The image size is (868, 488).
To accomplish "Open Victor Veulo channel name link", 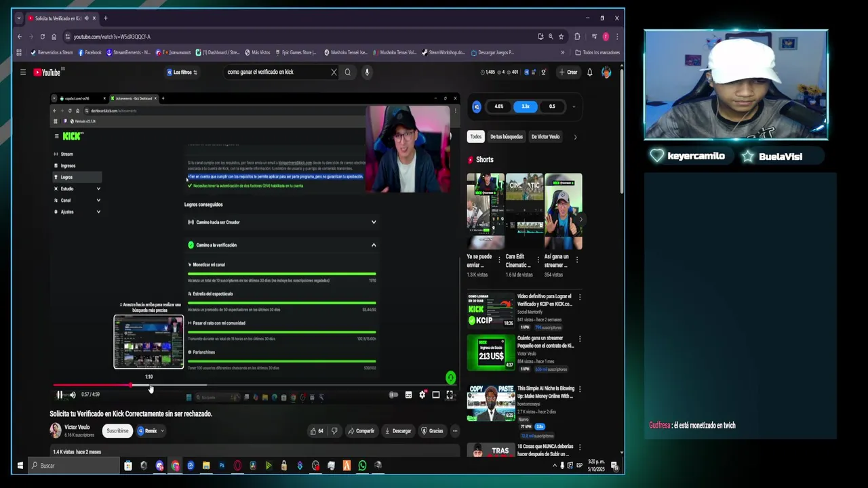I will coord(77,427).
